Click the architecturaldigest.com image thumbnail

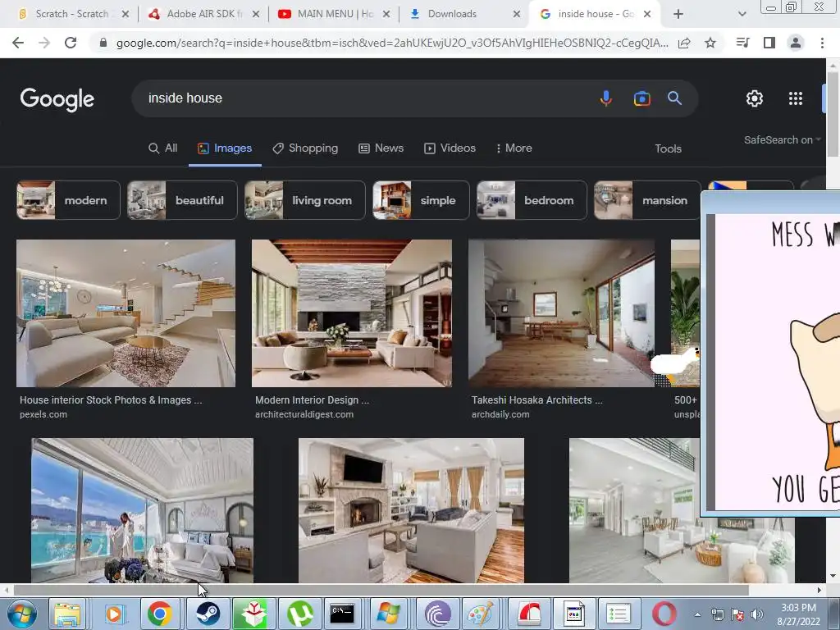click(x=352, y=313)
